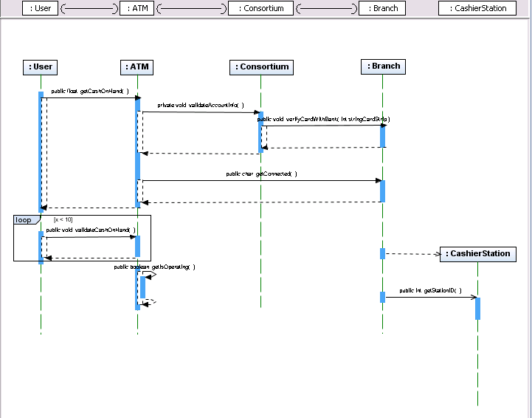Click the getConnected message label
The image size is (532, 418).
click(x=262, y=174)
